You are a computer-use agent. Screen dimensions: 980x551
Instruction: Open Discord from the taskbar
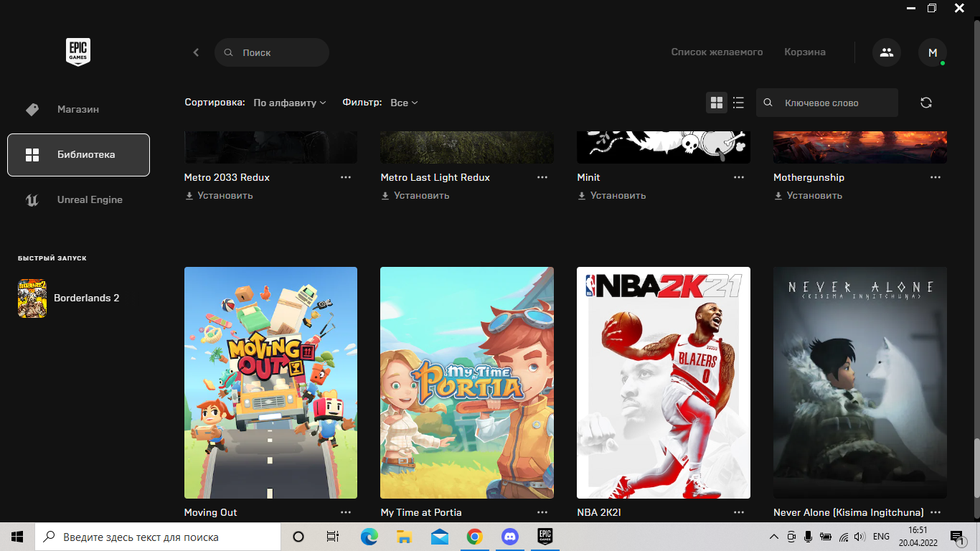coord(509,537)
